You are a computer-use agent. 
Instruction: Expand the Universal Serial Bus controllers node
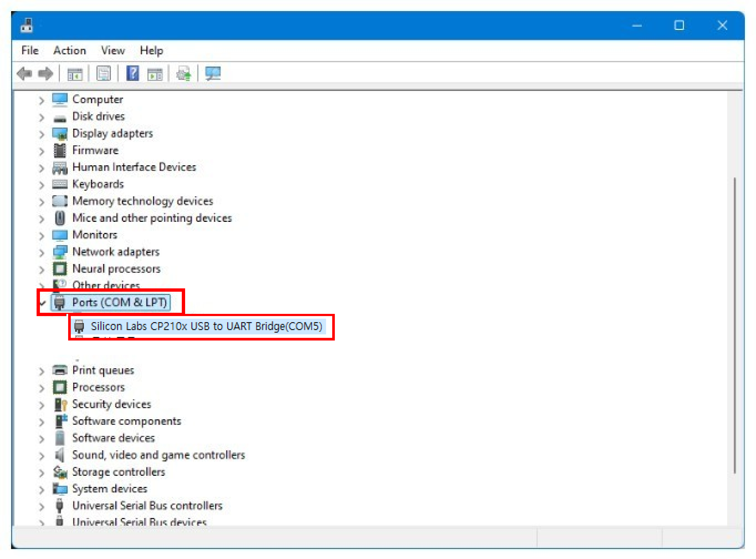point(41,505)
